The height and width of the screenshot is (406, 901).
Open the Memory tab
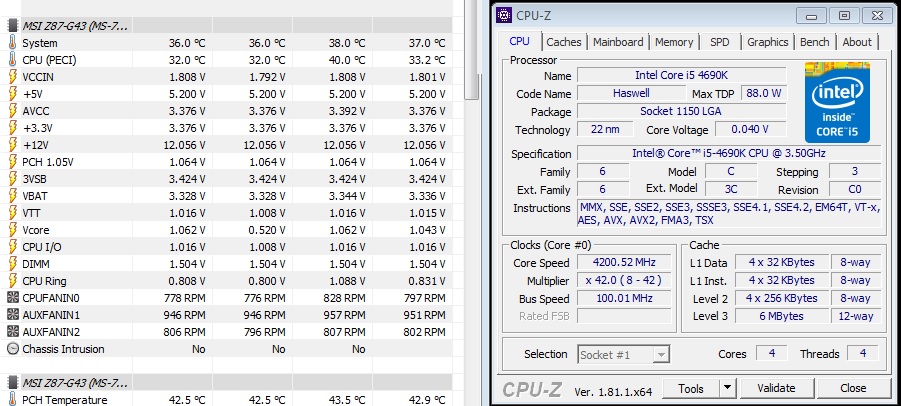674,42
